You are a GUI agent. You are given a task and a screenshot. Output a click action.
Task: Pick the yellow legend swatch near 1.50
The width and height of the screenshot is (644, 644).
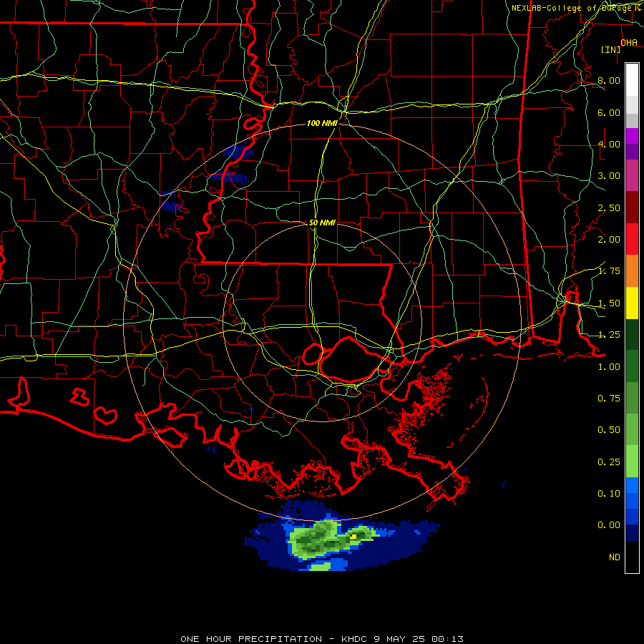[632, 303]
